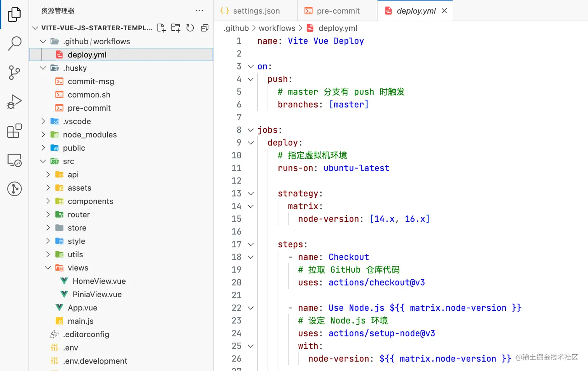Expand the store folder chevron
588x371 pixels.
[48, 228]
